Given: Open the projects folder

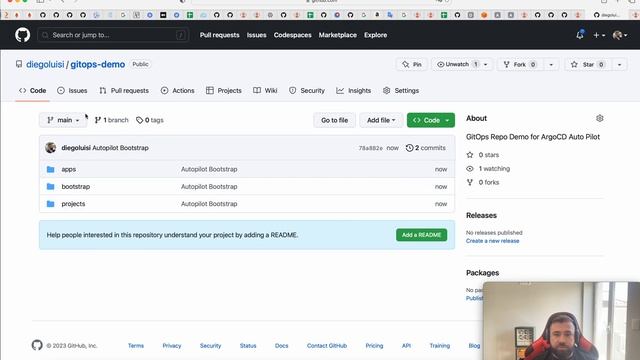Looking at the screenshot, I should [x=73, y=204].
